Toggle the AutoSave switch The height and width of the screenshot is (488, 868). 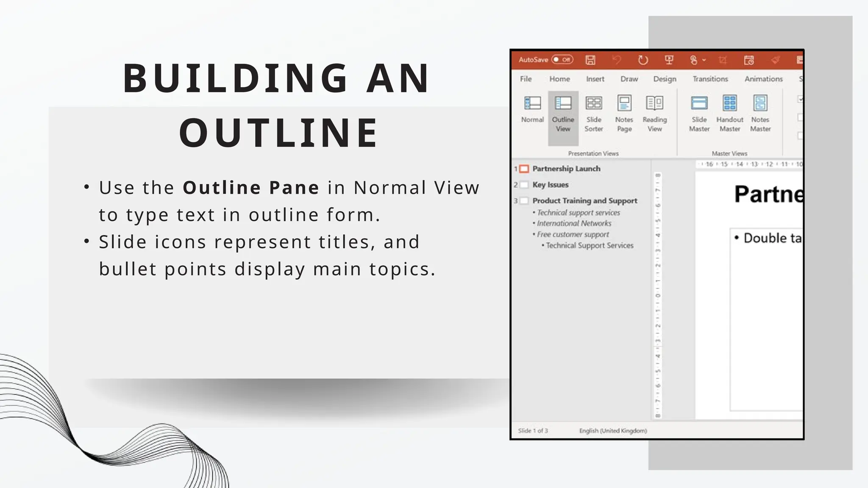point(562,60)
